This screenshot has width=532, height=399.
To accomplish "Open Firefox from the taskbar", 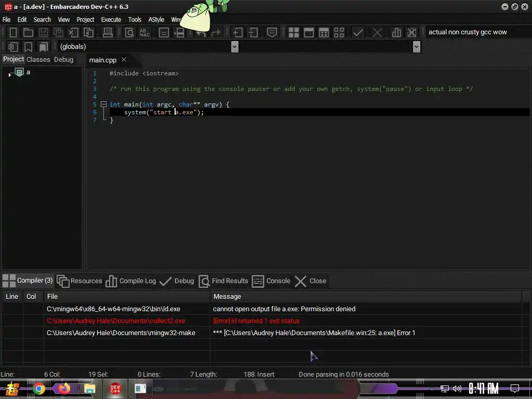I will pyautogui.click(x=64, y=389).
